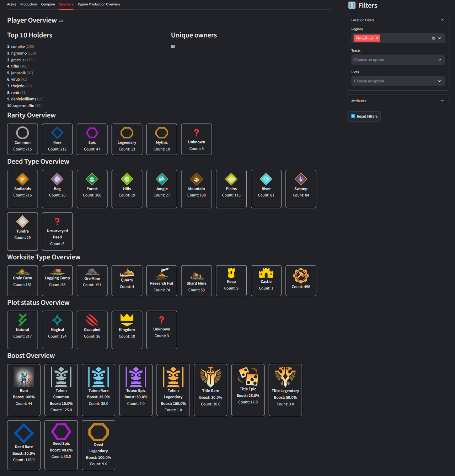The height and width of the screenshot is (476, 455).
Task: Remove the PR-LOP-51 region tag
Action: click(377, 38)
